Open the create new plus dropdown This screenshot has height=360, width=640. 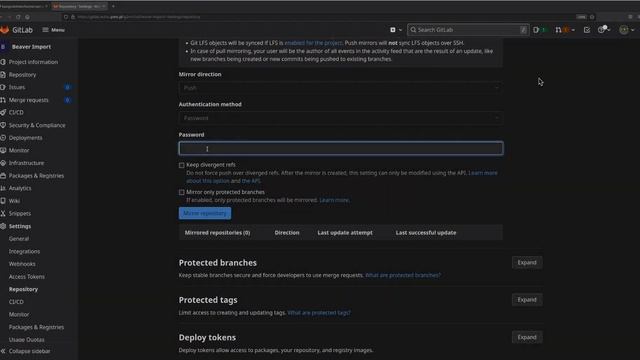pyautogui.click(x=396, y=30)
